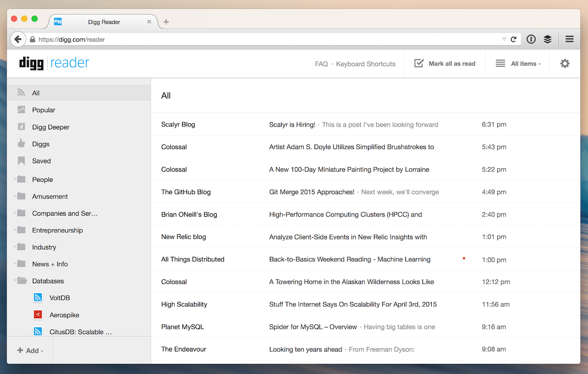Image resolution: width=588 pixels, height=374 pixels.
Task: Click the 6:31 pm timestamp
Action: [494, 125]
